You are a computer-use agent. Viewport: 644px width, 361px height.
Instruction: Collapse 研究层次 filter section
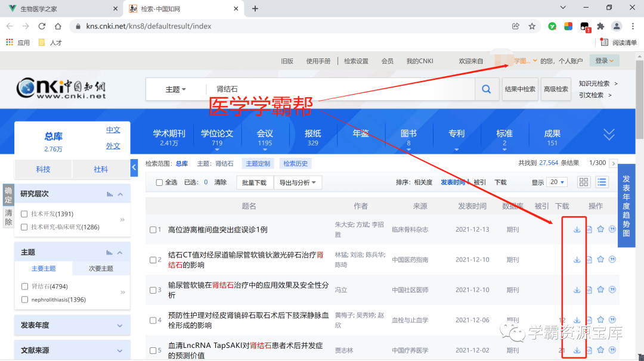coord(120,194)
